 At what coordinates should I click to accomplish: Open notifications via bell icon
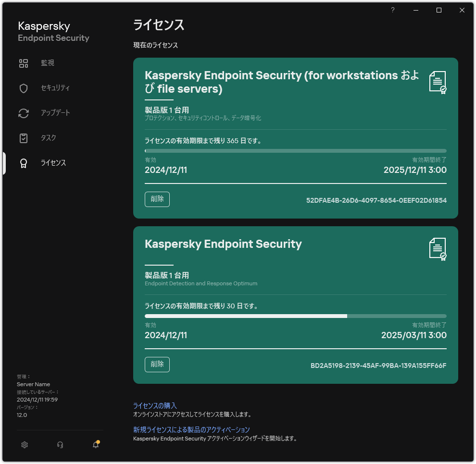95,445
